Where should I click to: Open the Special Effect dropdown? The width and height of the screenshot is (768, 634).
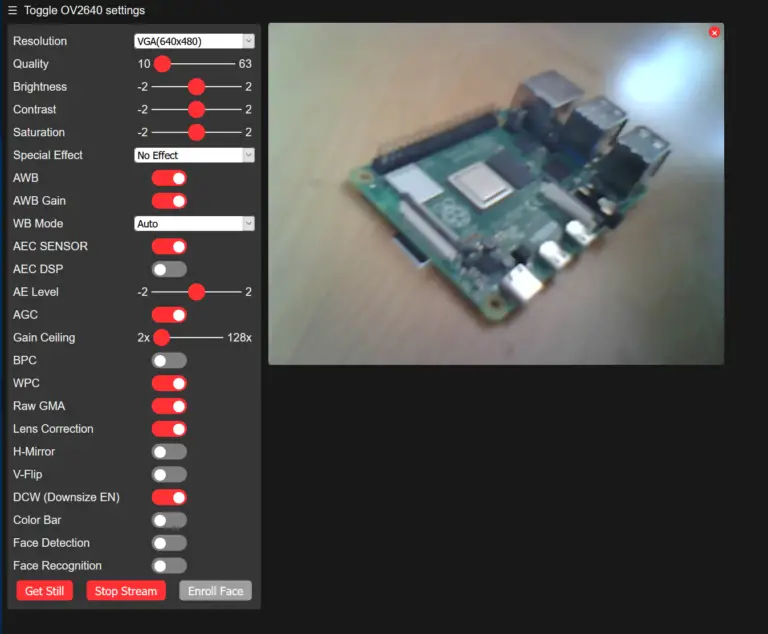tap(194, 155)
